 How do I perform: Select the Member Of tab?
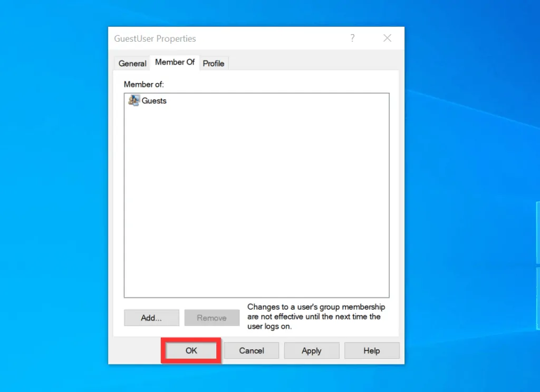[175, 62]
